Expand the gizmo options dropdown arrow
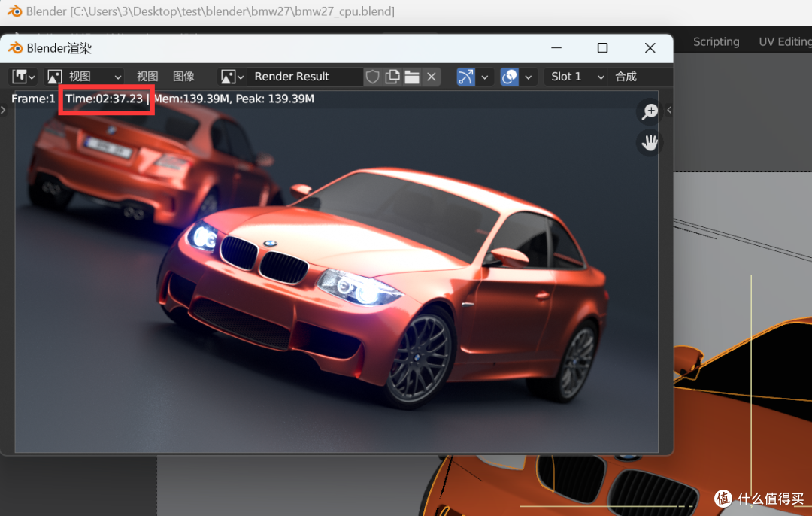The height and width of the screenshot is (516, 812). (484, 77)
